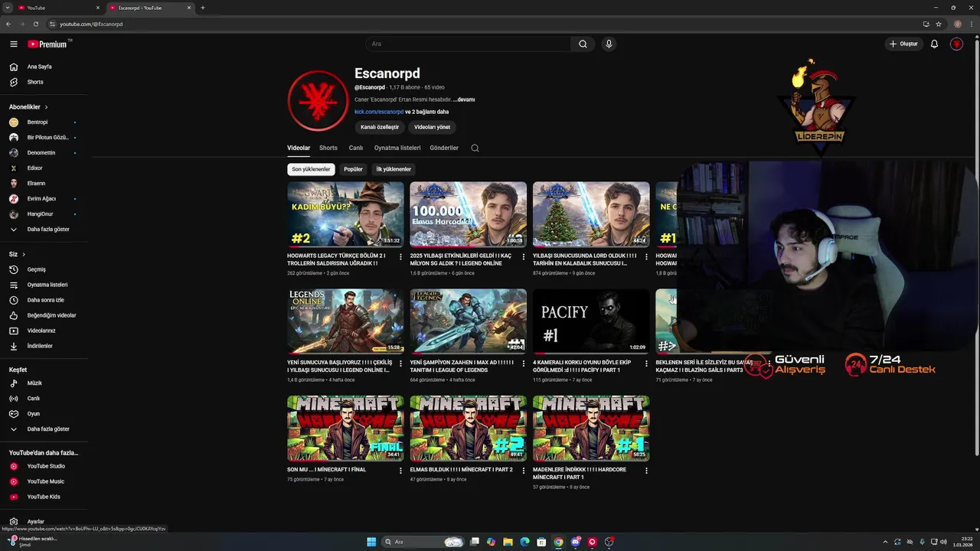Open more options for Madenlere İndikkk video

click(646, 471)
